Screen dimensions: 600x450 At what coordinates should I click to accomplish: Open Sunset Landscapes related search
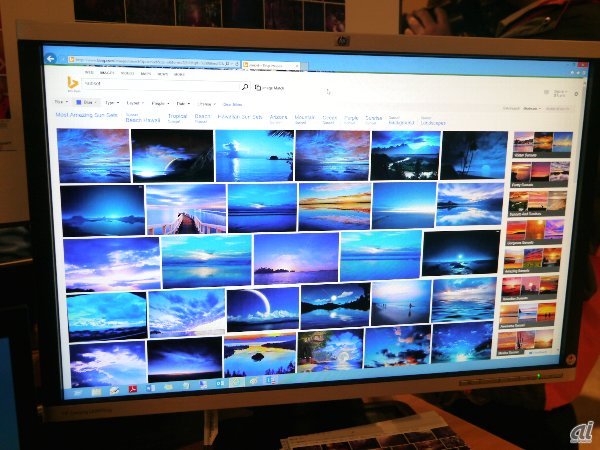pyautogui.click(x=433, y=121)
